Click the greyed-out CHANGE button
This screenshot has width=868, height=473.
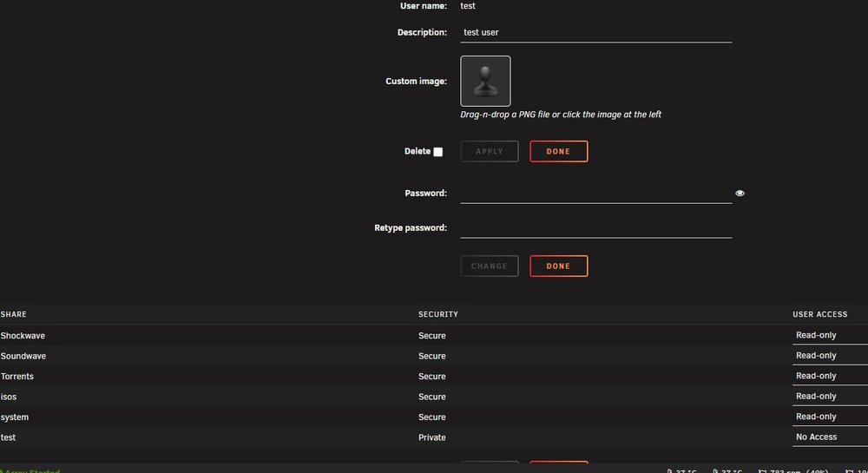click(490, 266)
